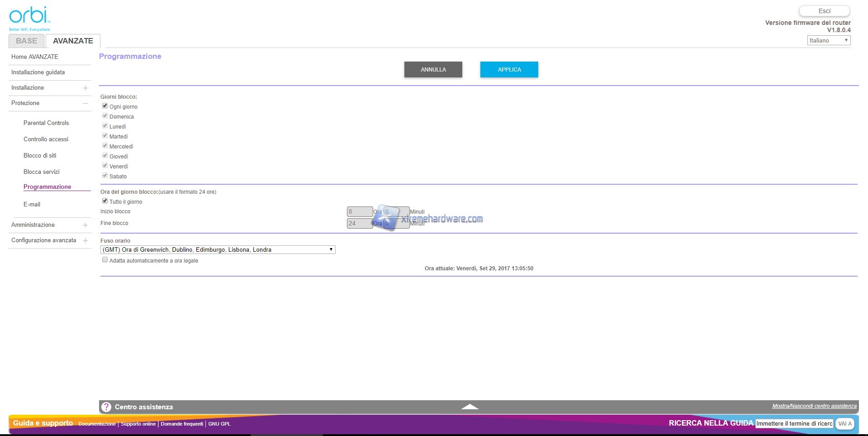The height and width of the screenshot is (436, 868).
Task: Expand the Amministrazione plus icon
Action: click(85, 225)
